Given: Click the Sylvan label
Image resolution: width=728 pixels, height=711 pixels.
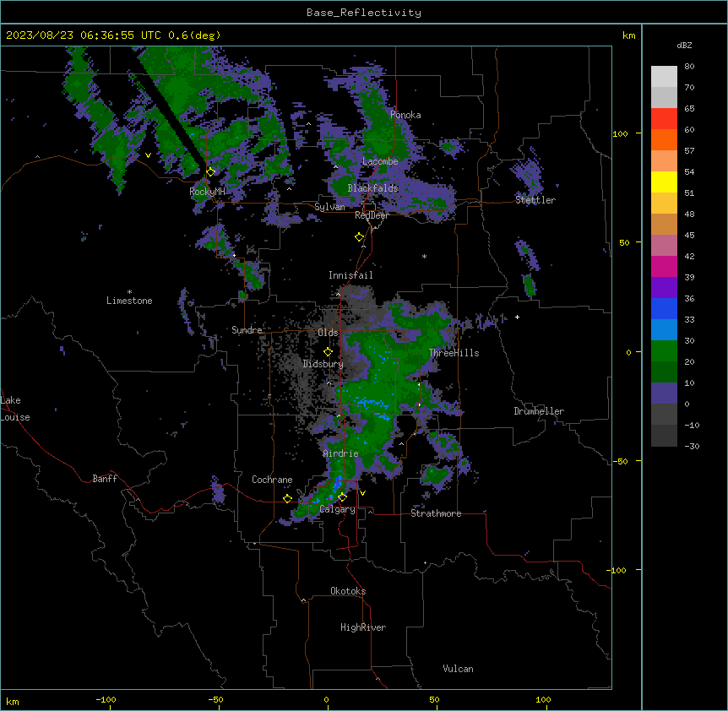Looking at the screenshot, I should click(329, 207).
